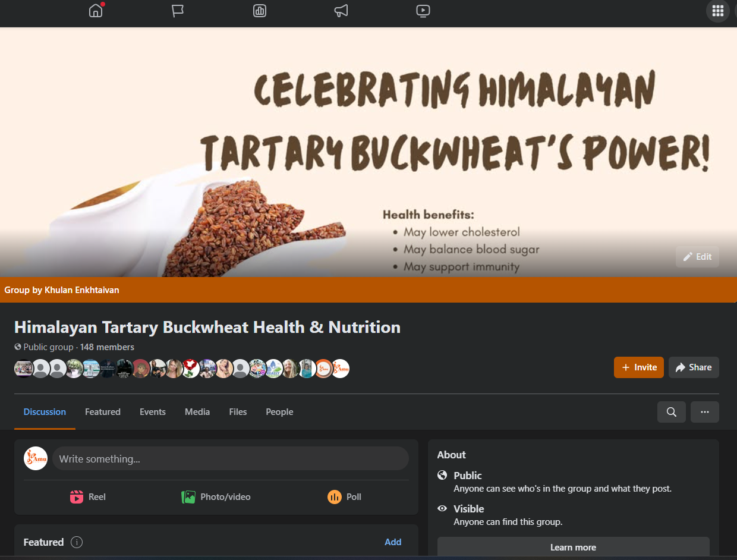The image size is (737, 560).
Task: Click the Add link in Featured
Action: [393, 542]
